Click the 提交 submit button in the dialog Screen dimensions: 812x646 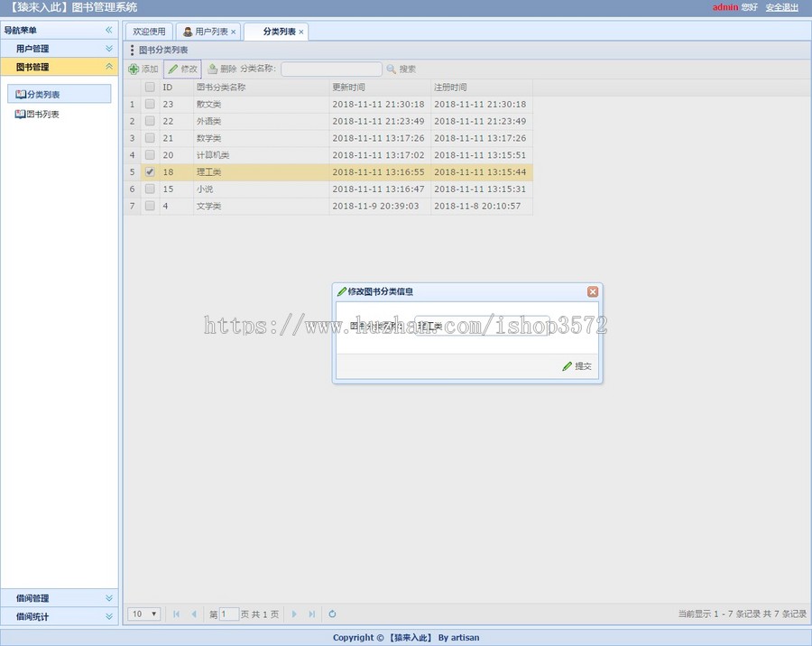click(575, 366)
